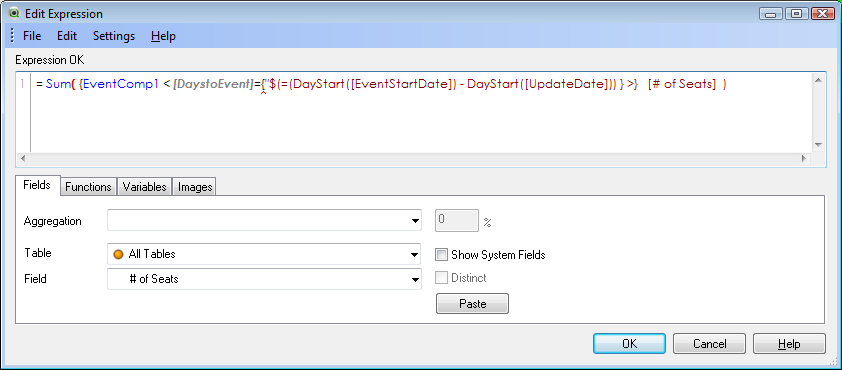Viewport: 842px width, 370px height.
Task: Click the Paste button
Action: point(473,304)
